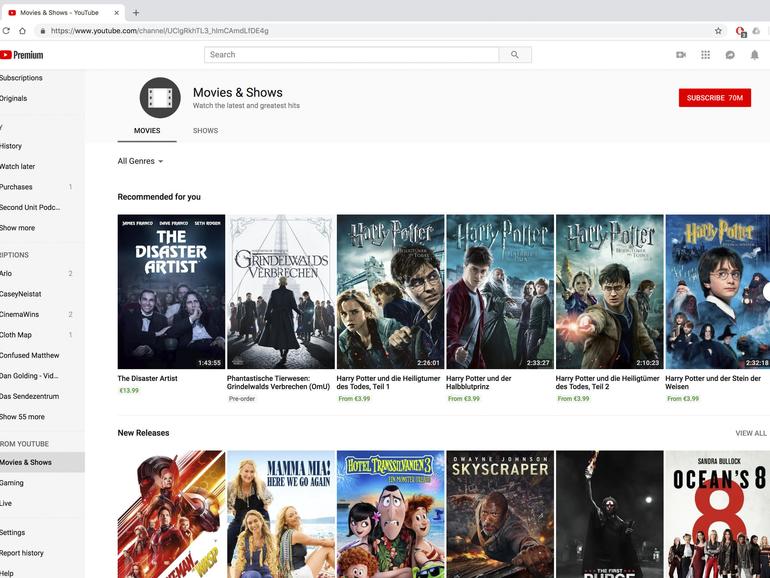Open History in sidebar
Screen dimensions: 770x578
11,146
